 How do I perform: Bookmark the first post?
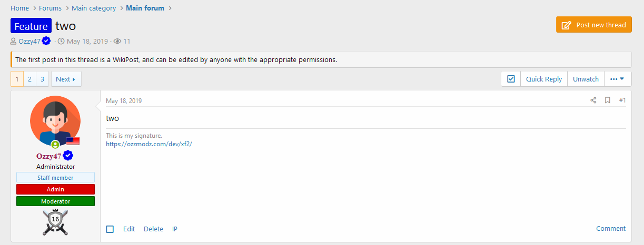tap(607, 100)
